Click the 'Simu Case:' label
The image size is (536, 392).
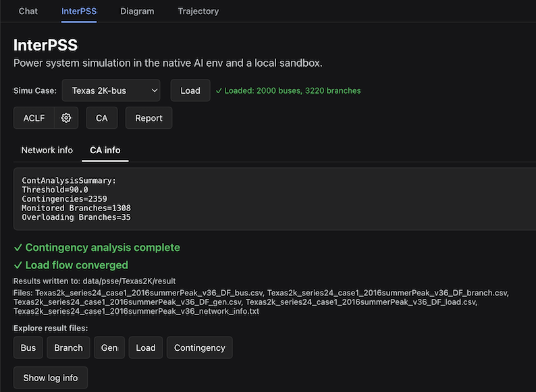click(35, 90)
